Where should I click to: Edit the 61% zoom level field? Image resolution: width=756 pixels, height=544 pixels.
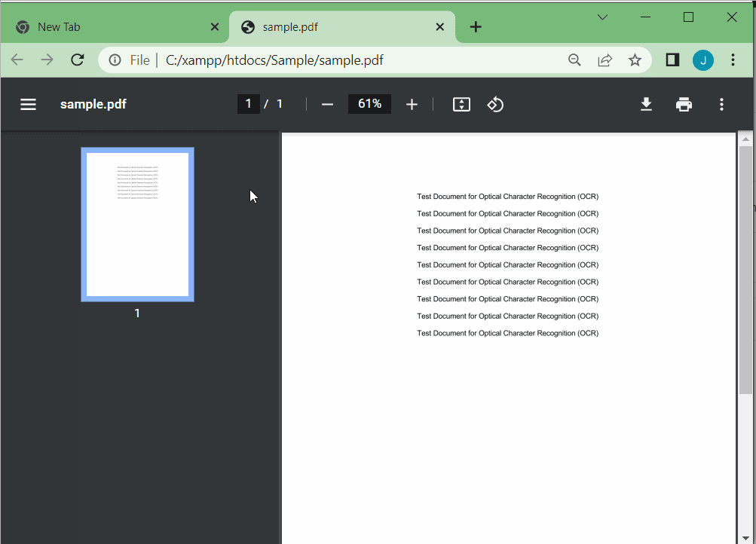click(x=369, y=104)
